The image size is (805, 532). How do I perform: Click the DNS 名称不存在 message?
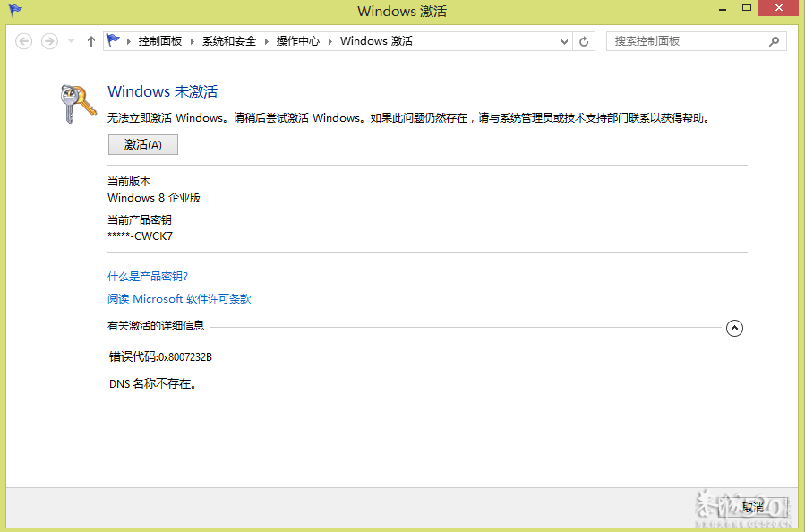153,383
